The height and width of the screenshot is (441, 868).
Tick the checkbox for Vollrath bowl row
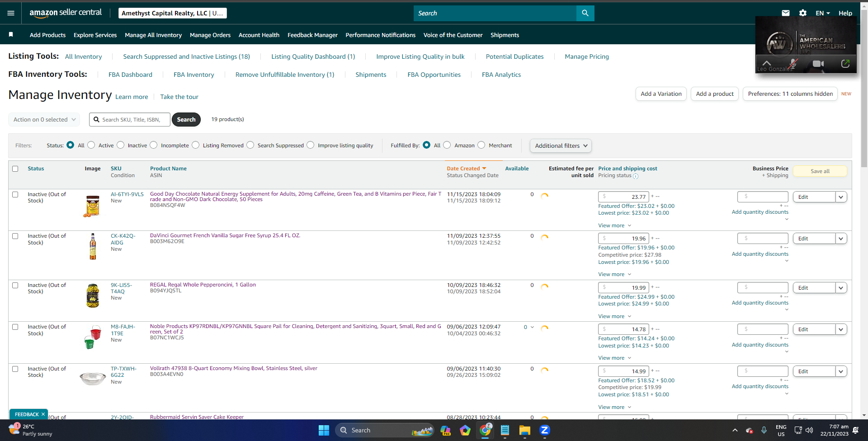click(x=15, y=369)
